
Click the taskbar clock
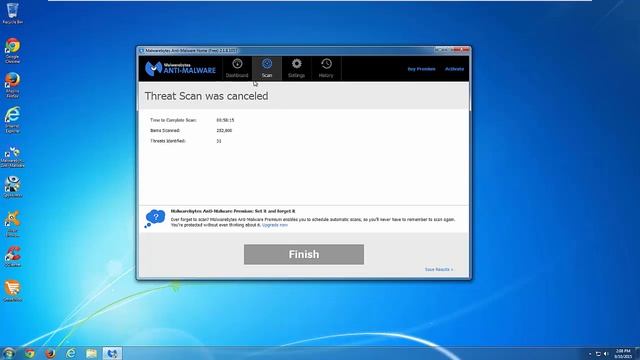(623, 353)
